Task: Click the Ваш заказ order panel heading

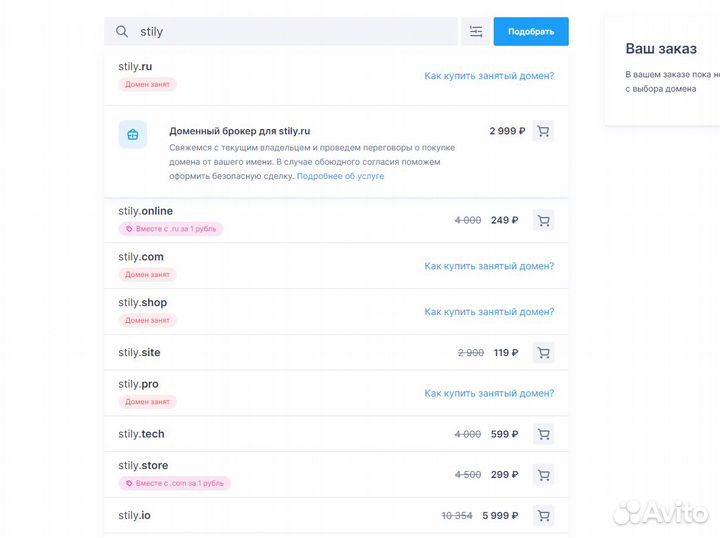Action: [x=660, y=48]
